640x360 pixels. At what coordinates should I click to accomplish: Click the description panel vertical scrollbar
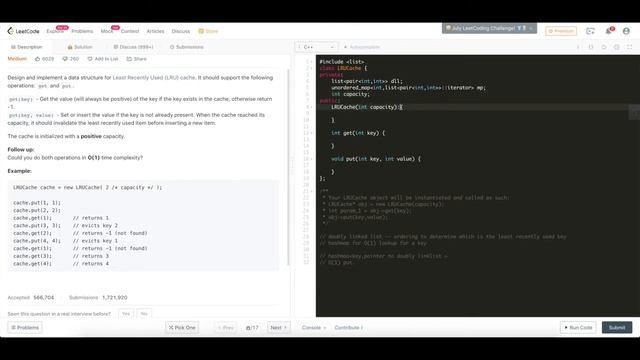point(289,167)
